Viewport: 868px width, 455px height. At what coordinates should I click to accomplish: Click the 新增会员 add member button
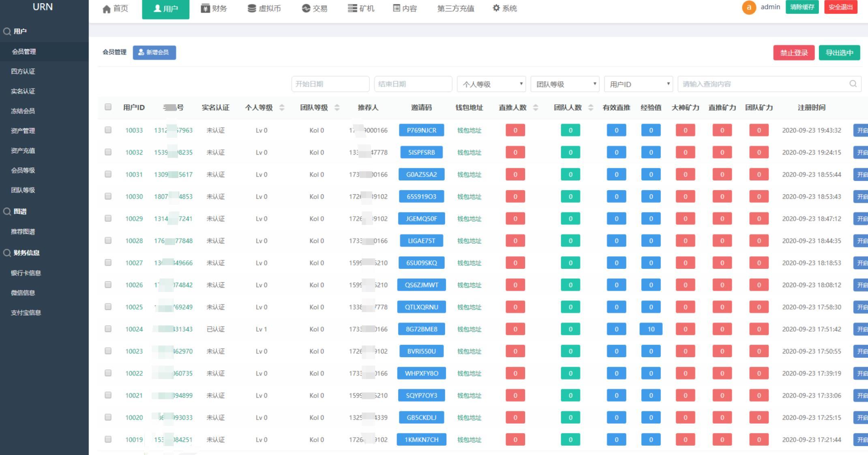[x=154, y=52]
